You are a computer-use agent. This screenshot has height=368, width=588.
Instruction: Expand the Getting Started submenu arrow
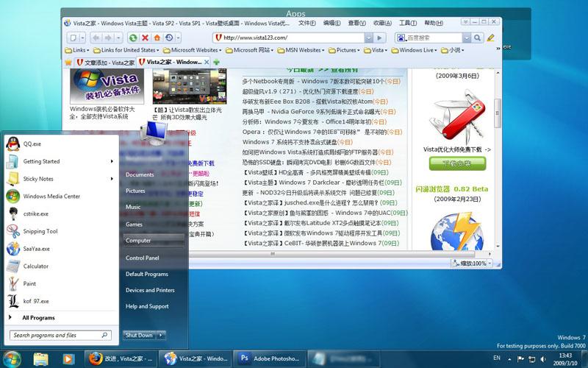(x=112, y=161)
